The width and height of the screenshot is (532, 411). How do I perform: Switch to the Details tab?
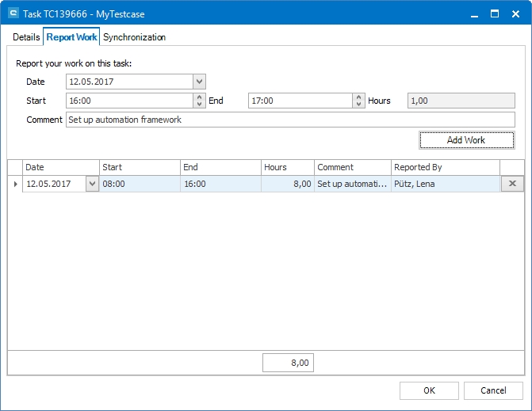[26, 37]
